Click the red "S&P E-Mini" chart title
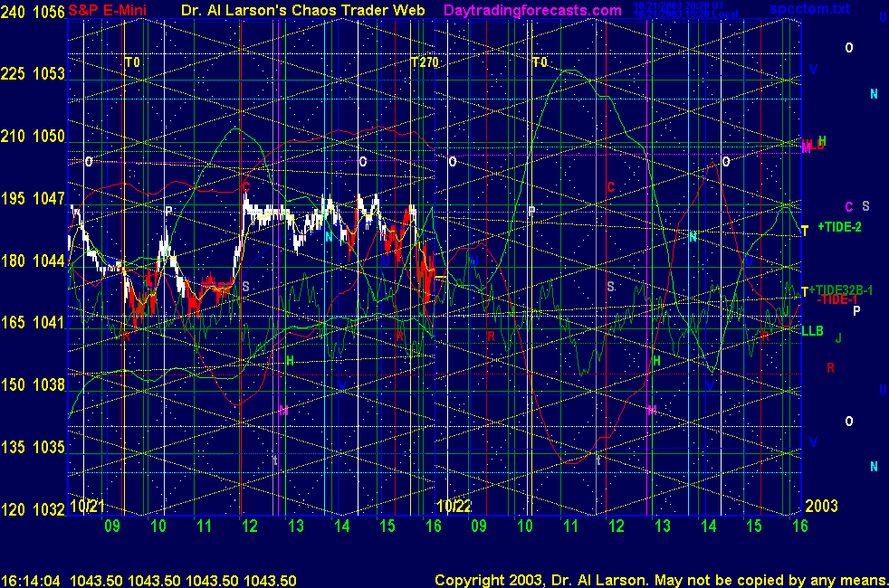The height and width of the screenshot is (588, 889). 107,10
